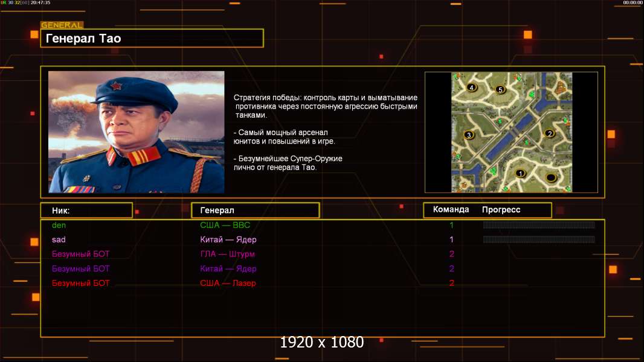The height and width of the screenshot is (362, 644).
Task: Click General Tao's portrait image
Action: [x=137, y=132]
